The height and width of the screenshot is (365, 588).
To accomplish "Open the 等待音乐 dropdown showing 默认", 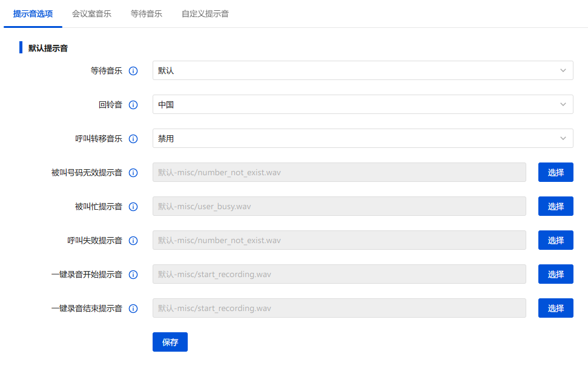I will click(x=362, y=70).
